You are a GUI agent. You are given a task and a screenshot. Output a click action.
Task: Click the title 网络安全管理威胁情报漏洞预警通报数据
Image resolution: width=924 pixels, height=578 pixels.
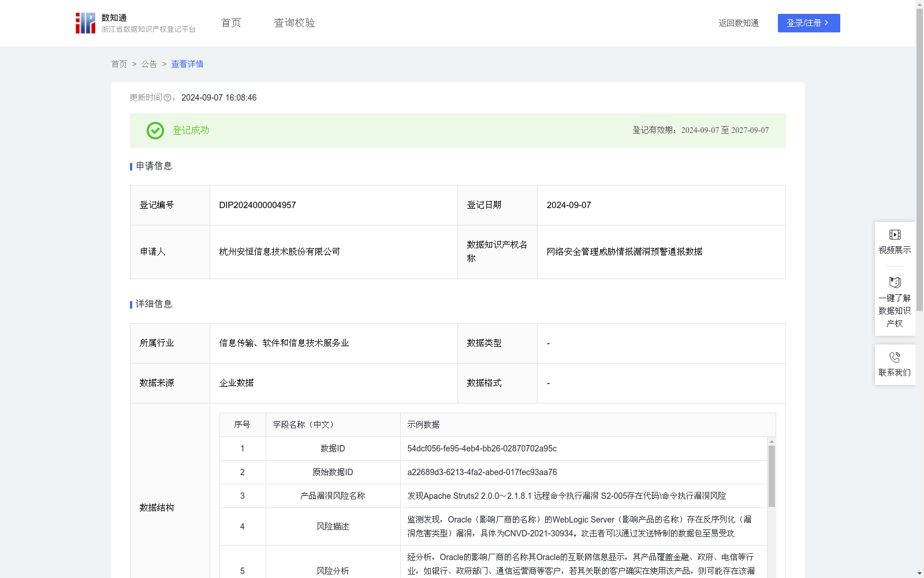(624, 252)
